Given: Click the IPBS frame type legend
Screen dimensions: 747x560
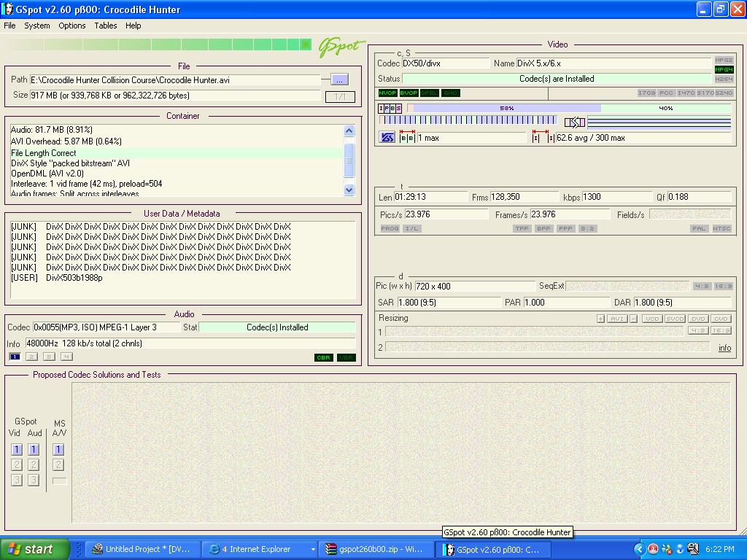Looking at the screenshot, I should tap(390, 109).
